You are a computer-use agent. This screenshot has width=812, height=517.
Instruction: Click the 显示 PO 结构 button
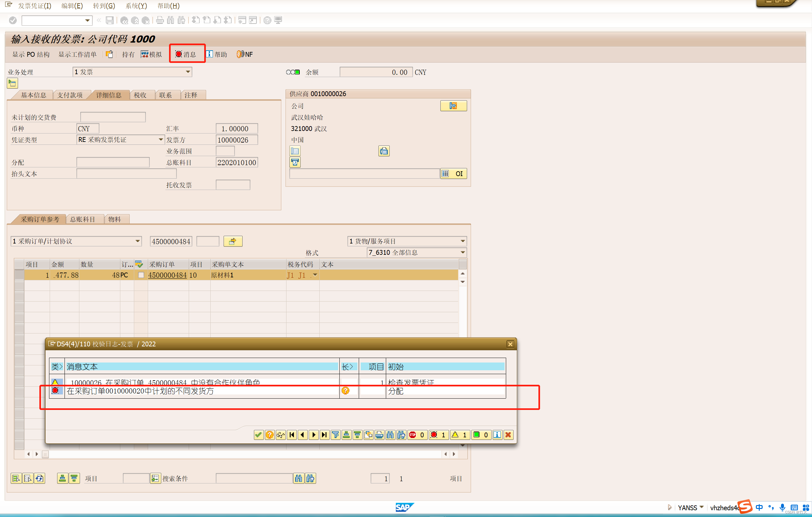(31, 54)
